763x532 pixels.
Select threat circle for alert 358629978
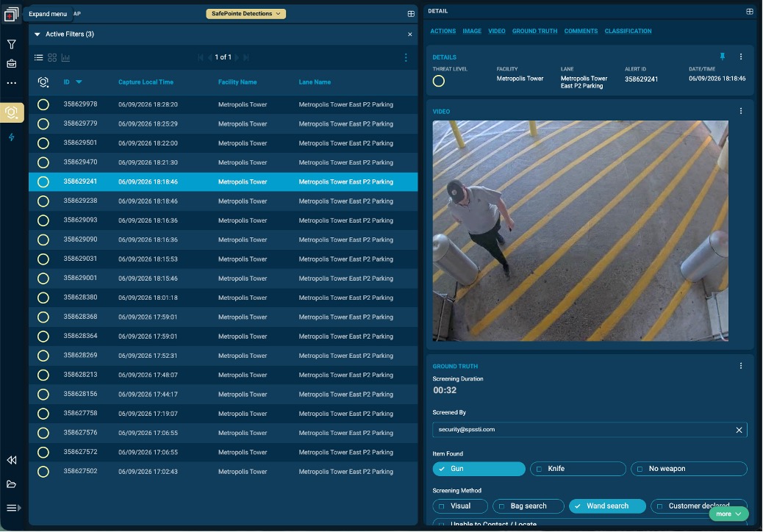pyautogui.click(x=43, y=104)
